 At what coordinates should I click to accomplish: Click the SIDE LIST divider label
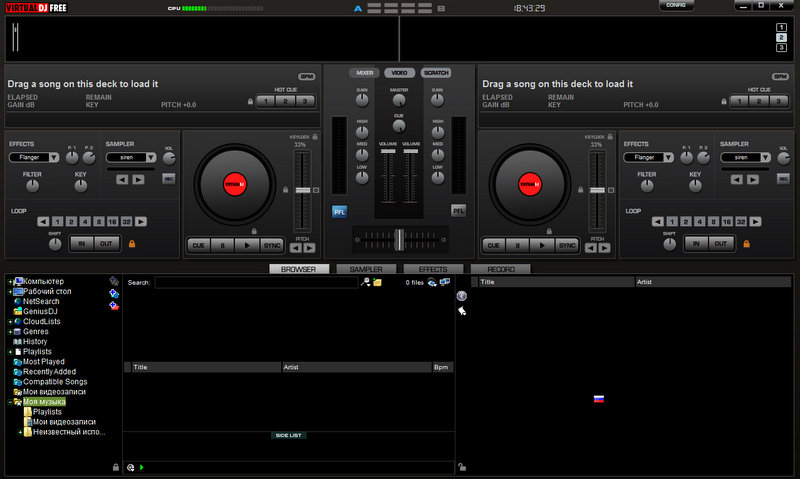(288, 436)
